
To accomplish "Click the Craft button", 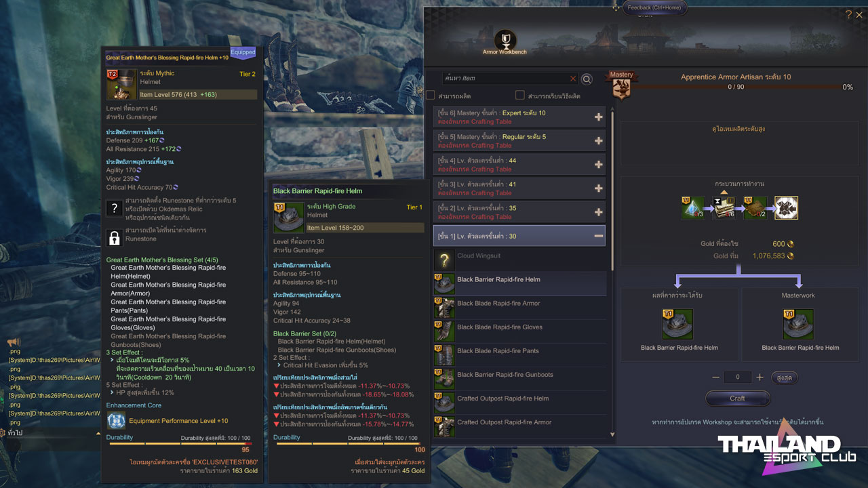I will tap(738, 399).
